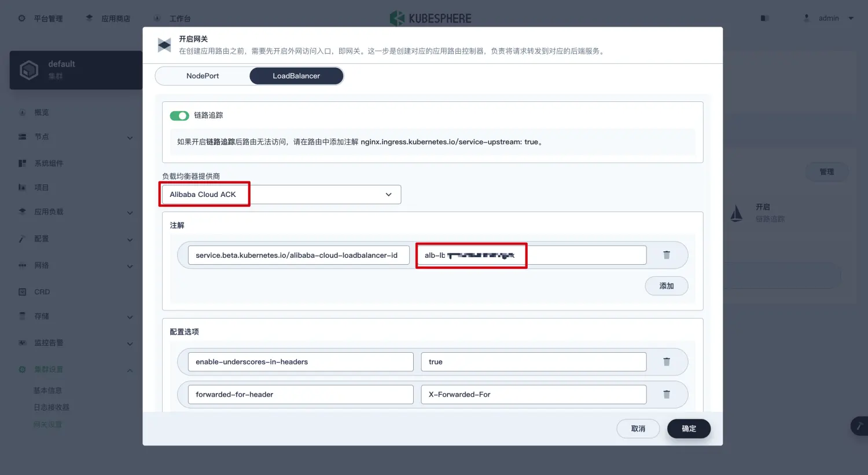
Task: Click the hammer toolbox icon at right edge
Action: (x=859, y=426)
